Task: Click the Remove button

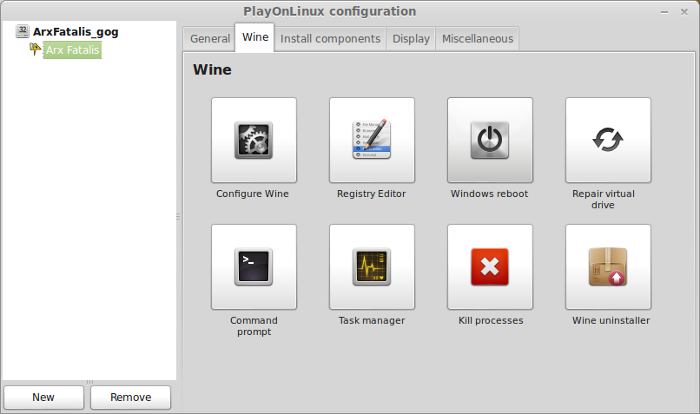Action: [130, 397]
